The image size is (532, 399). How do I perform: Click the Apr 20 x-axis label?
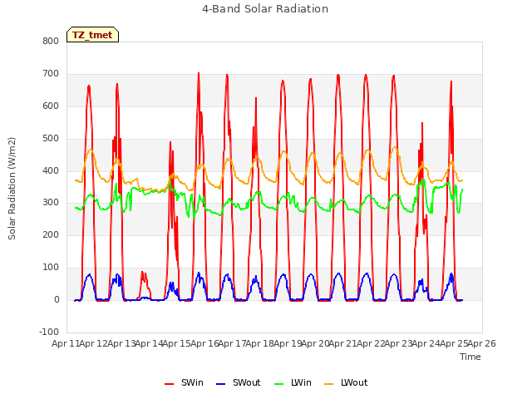click(315, 343)
